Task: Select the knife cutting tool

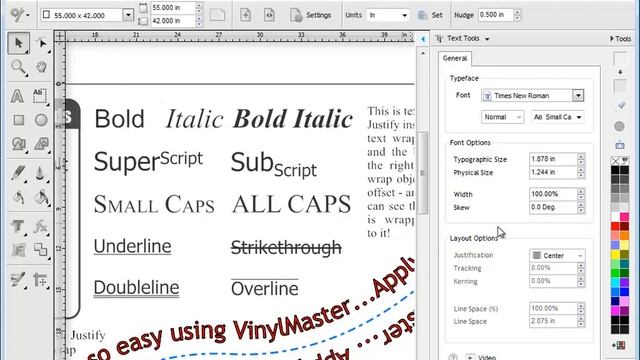Action: 40,173
